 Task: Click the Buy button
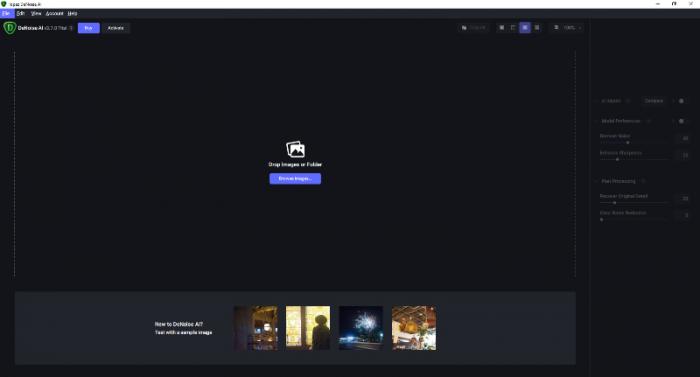coord(88,28)
